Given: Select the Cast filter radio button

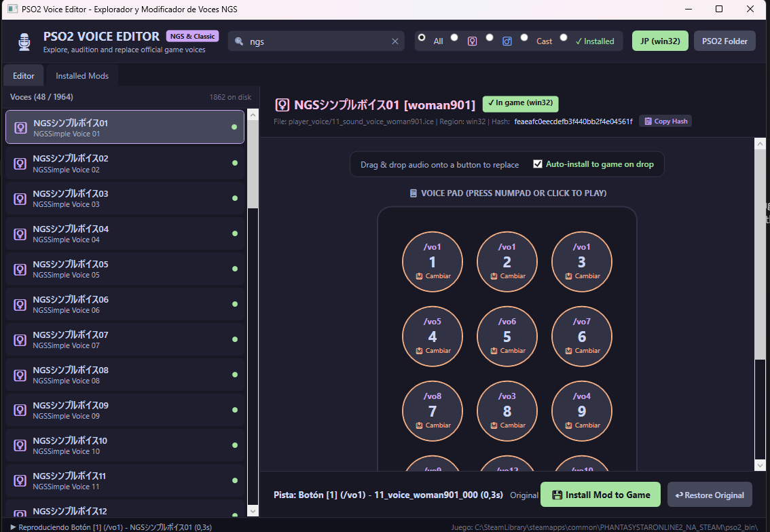Looking at the screenshot, I should tap(524, 37).
